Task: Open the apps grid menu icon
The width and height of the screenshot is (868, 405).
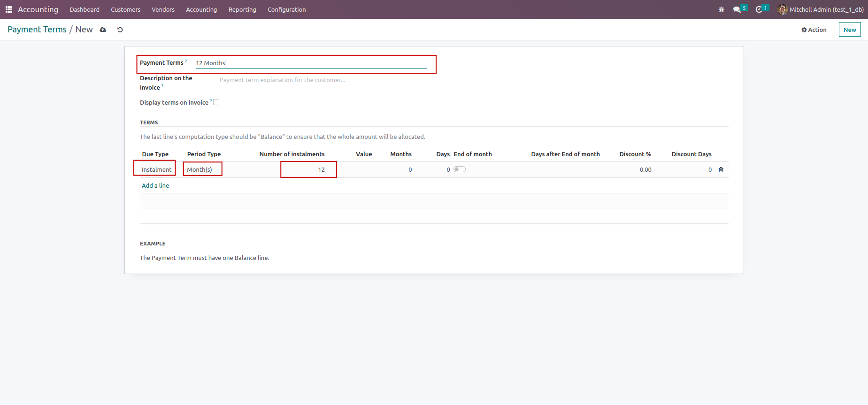Action: click(x=9, y=9)
